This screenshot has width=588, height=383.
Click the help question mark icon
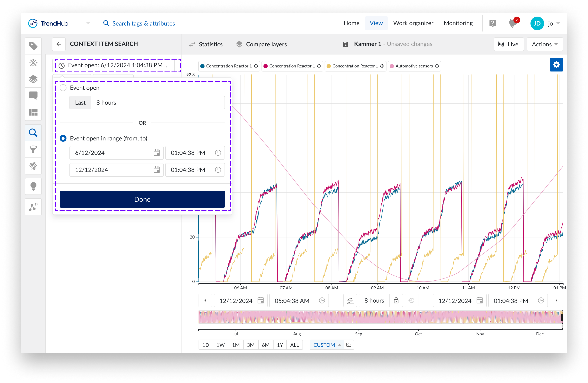tap(492, 23)
